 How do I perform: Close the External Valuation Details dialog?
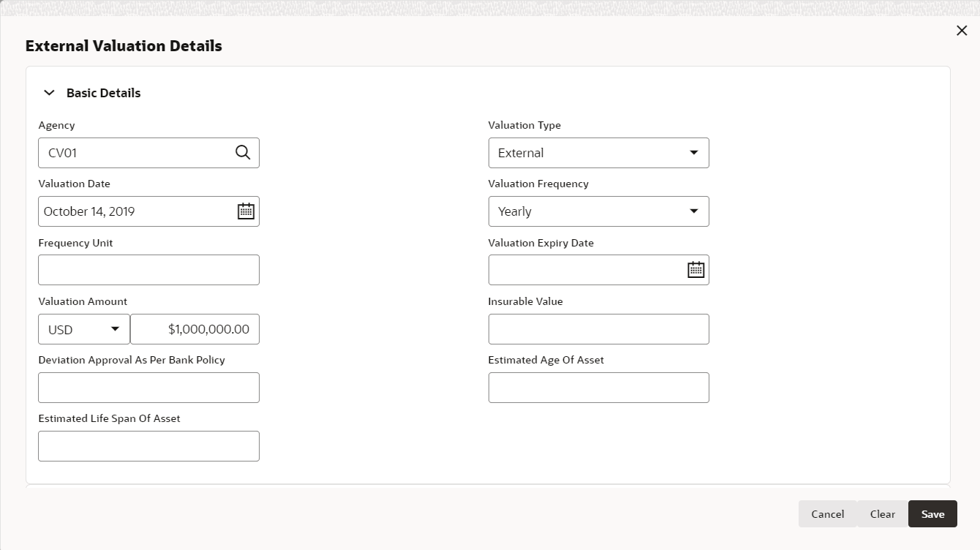[x=962, y=31]
